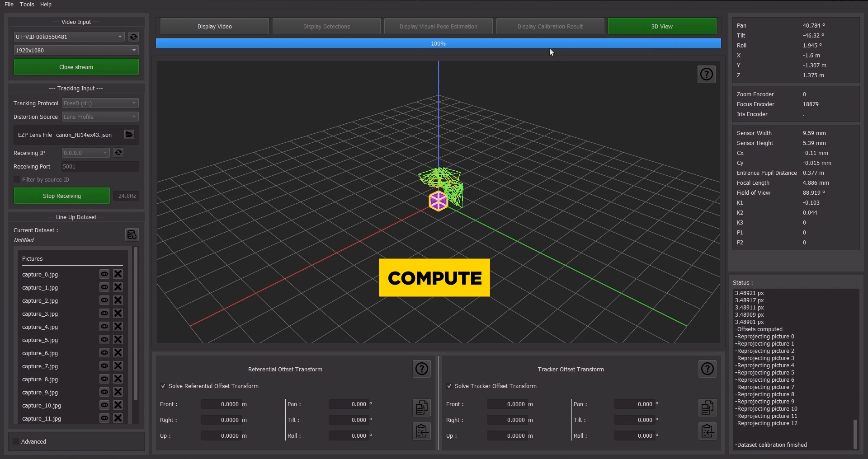
Task: Uncheck Solve Tracker Offset Transform
Action: (449, 386)
